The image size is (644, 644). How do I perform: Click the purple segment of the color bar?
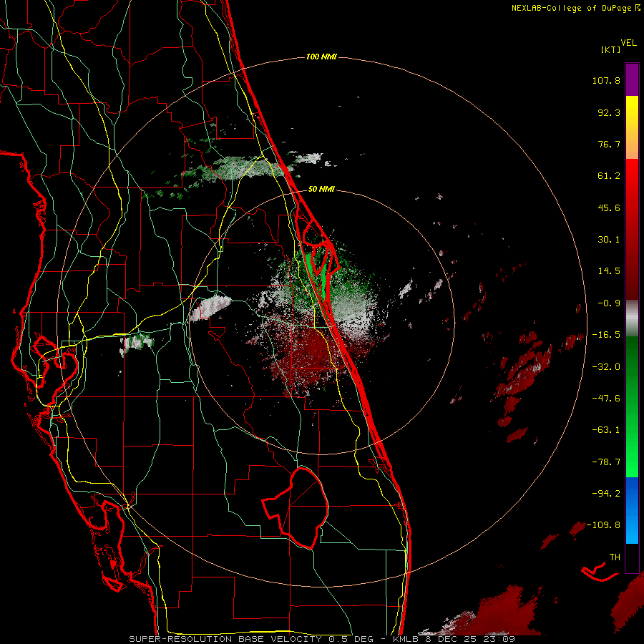click(632, 79)
